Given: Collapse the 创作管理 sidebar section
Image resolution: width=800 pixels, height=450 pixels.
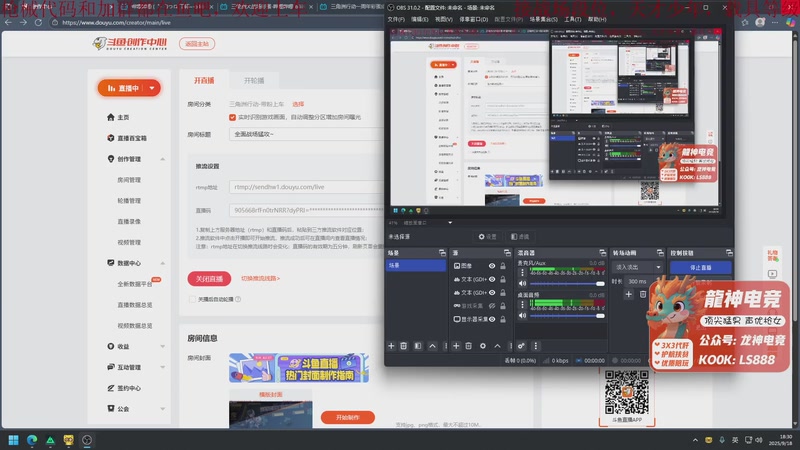Looking at the screenshot, I should pyautogui.click(x=162, y=159).
